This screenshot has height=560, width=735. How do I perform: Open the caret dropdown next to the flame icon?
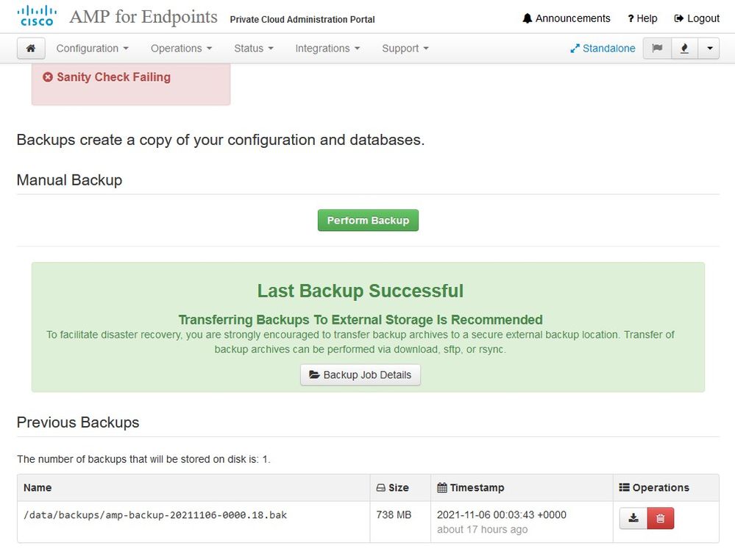[709, 48]
